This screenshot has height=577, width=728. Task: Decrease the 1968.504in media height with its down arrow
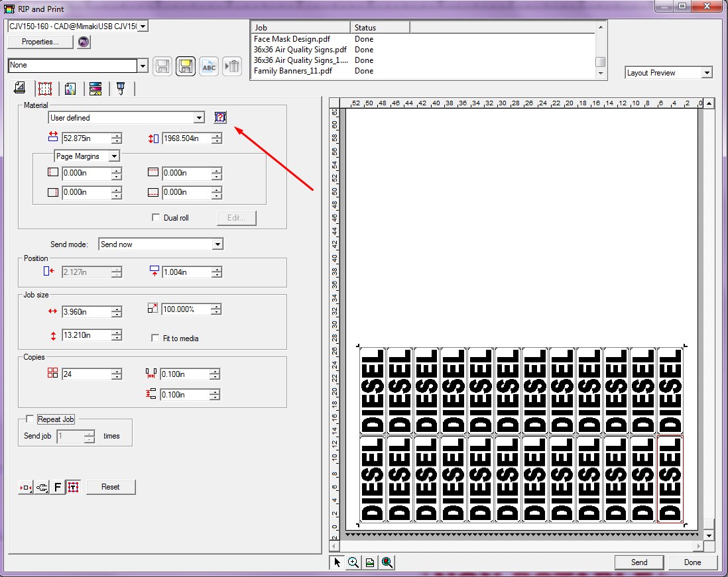[217, 141]
